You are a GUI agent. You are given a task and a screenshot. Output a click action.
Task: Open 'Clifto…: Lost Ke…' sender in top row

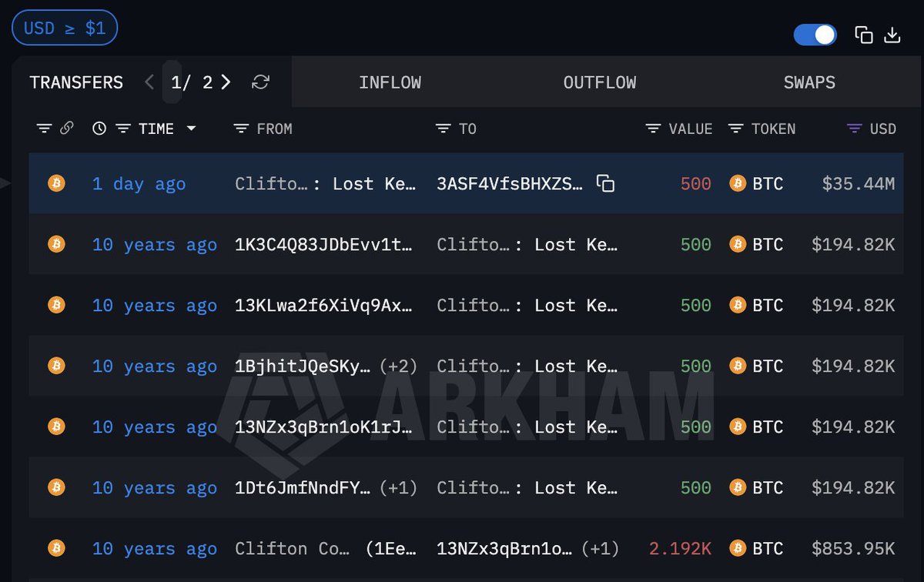(x=324, y=184)
